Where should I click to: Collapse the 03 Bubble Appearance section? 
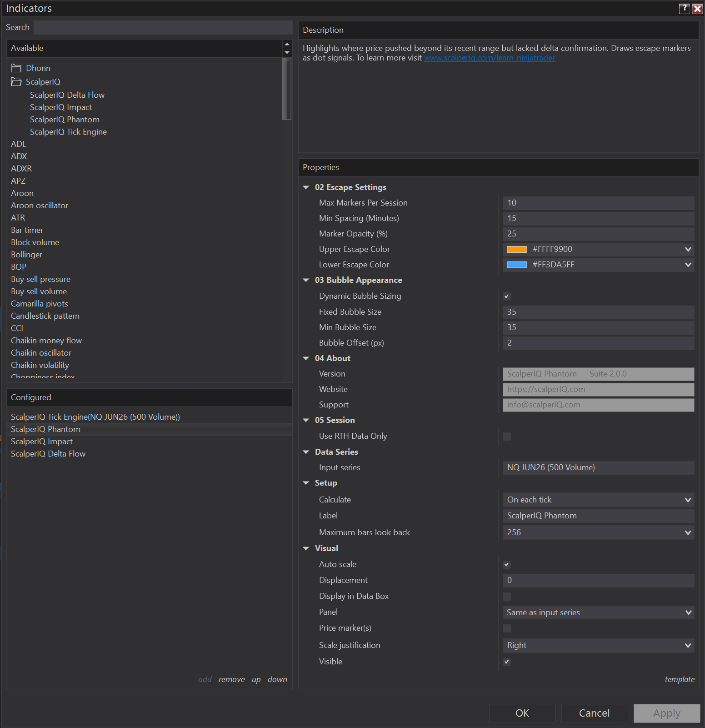[x=306, y=280]
